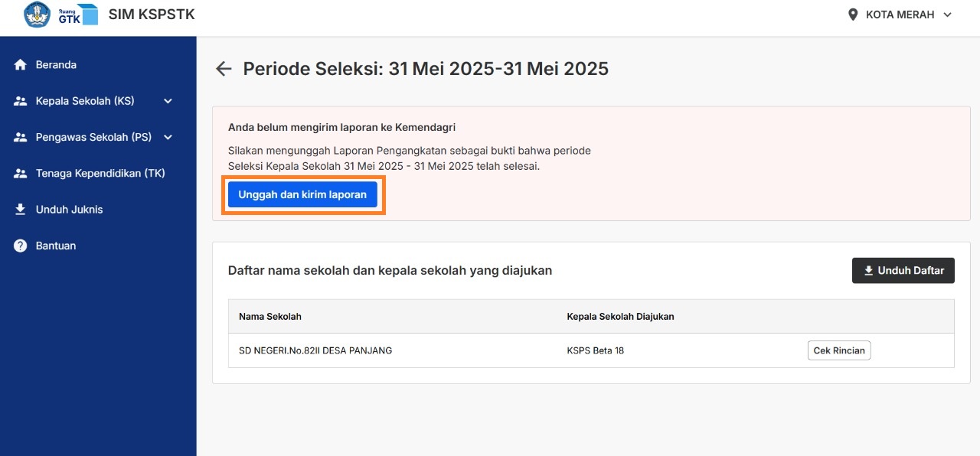Click the location pin icon near KOTA MERAH
The width and height of the screenshot is (980, 456).
coord(853,15)
